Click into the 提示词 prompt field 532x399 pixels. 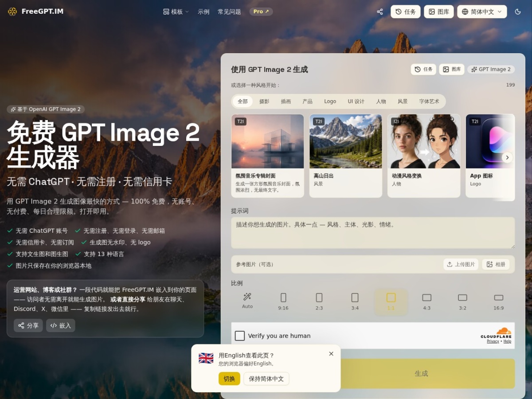pos(373,233)
